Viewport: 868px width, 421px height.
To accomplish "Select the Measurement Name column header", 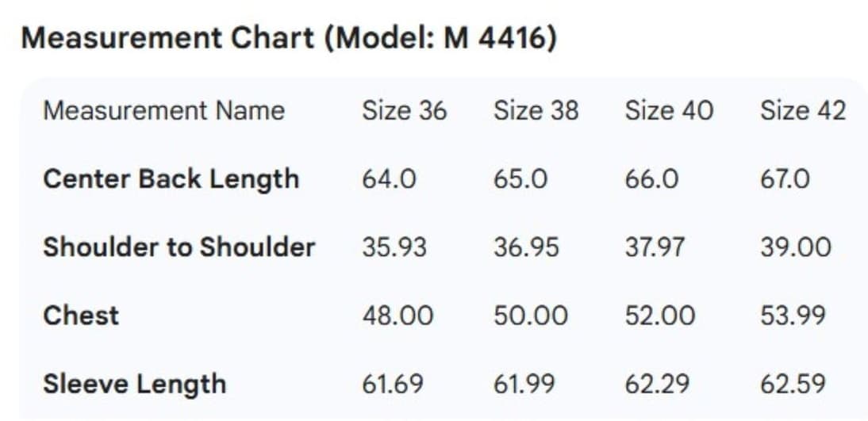I will click(x=164, y=111).
